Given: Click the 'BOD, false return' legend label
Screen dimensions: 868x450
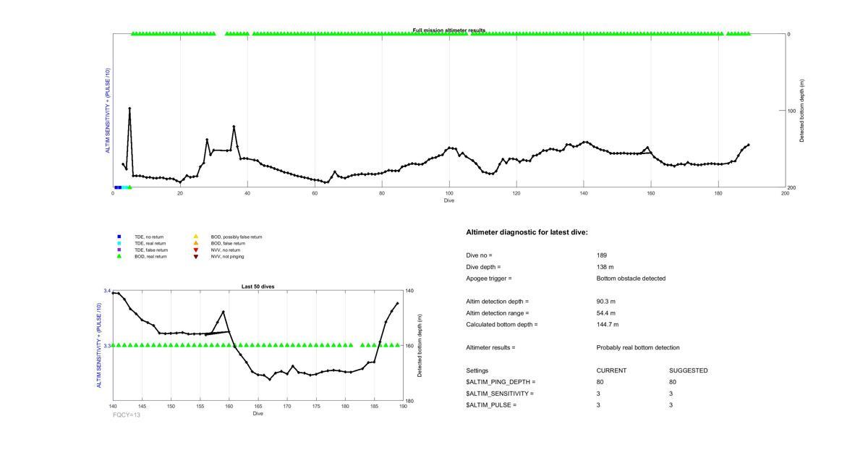Looking at the screenshot, I should pyautogui.click(x=228, y=243).
